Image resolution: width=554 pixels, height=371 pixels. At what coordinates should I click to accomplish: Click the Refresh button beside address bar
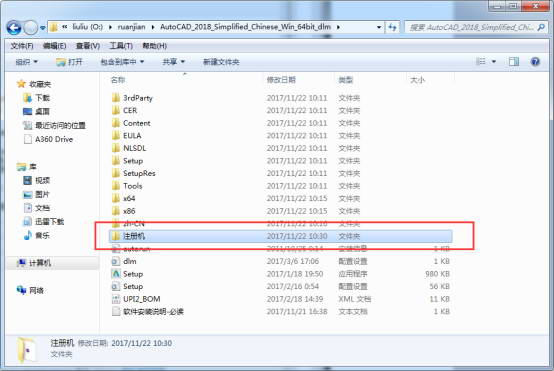point(392,27)
